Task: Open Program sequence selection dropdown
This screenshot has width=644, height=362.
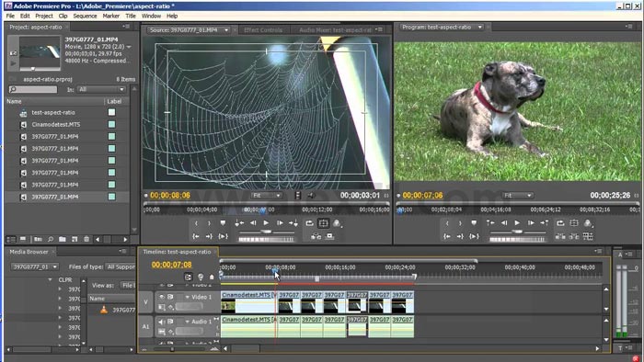Action: tap(479, 27)
